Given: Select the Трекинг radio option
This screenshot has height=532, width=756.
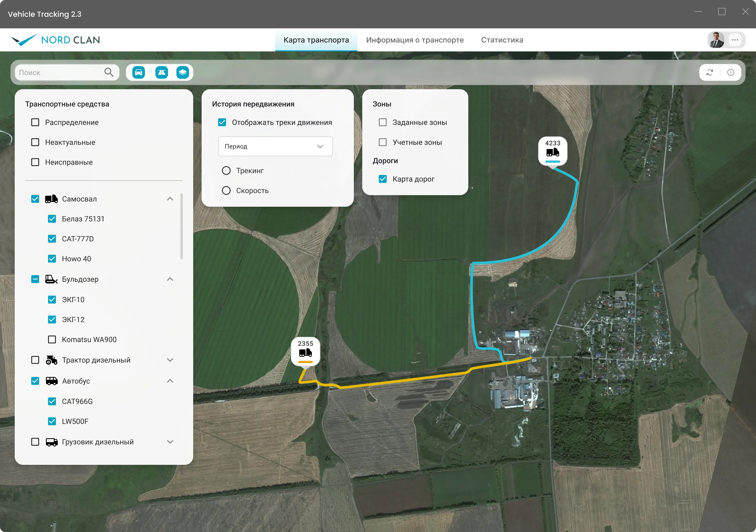Looking at the screenshot, I should 226,171.
